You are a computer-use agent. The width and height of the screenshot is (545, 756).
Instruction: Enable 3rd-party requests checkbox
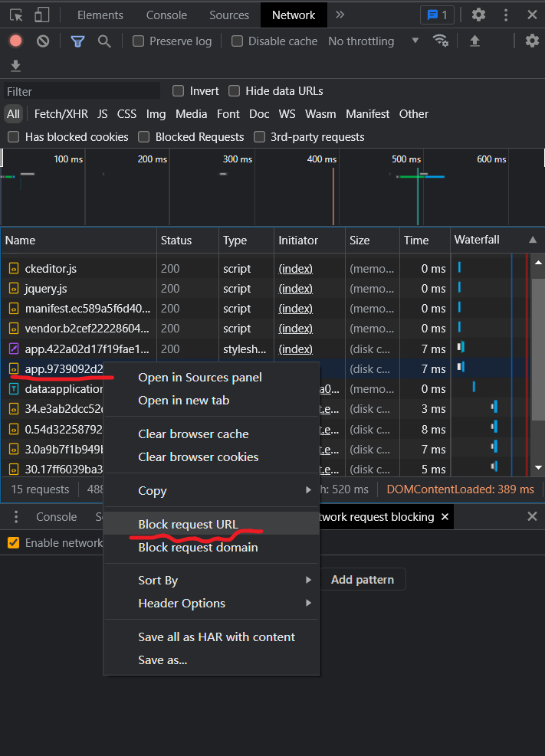[260, 137]
